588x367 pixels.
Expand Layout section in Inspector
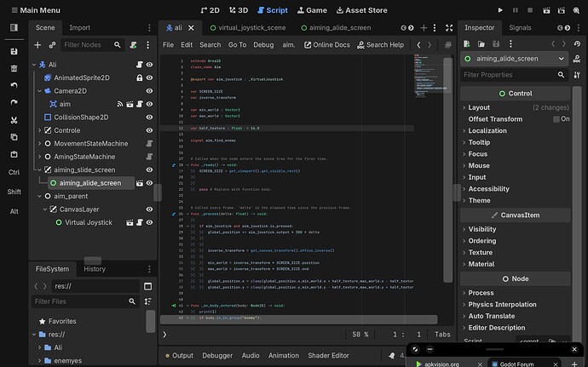click(x=464, y=107)
